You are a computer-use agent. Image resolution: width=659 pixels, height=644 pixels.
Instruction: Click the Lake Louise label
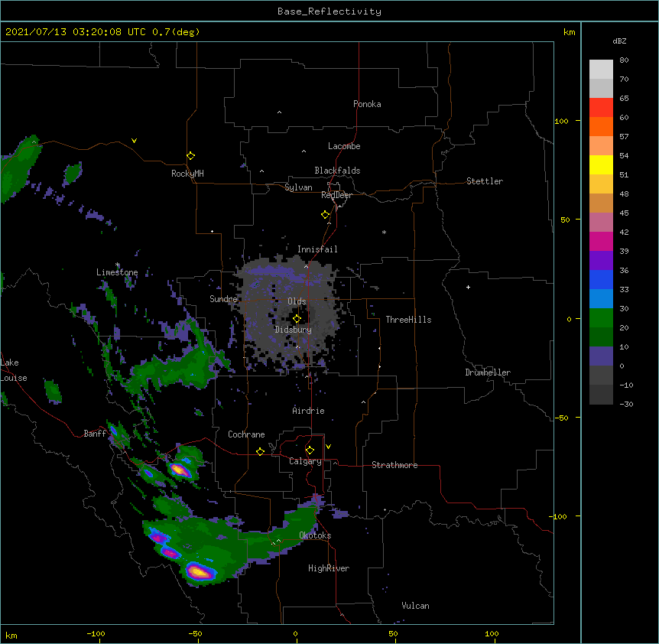[x=14, y=370]
